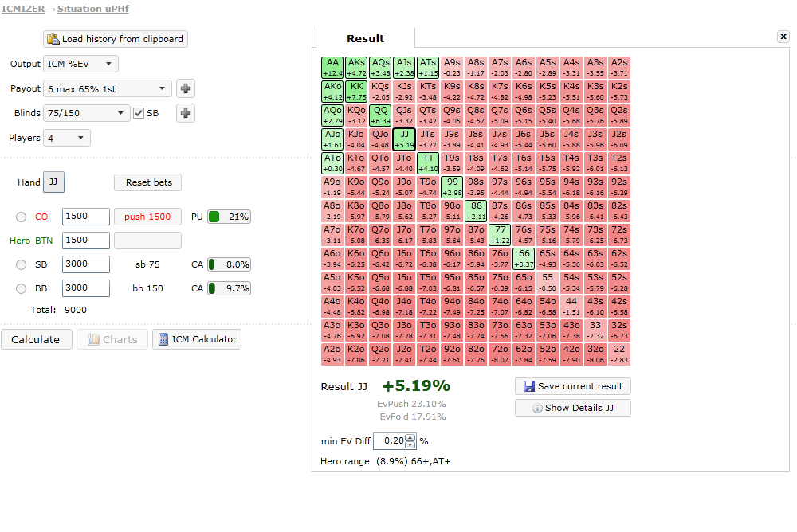Open the ICM Calculator
This screenshot has height=532, width=797.
tap(197, 339)
